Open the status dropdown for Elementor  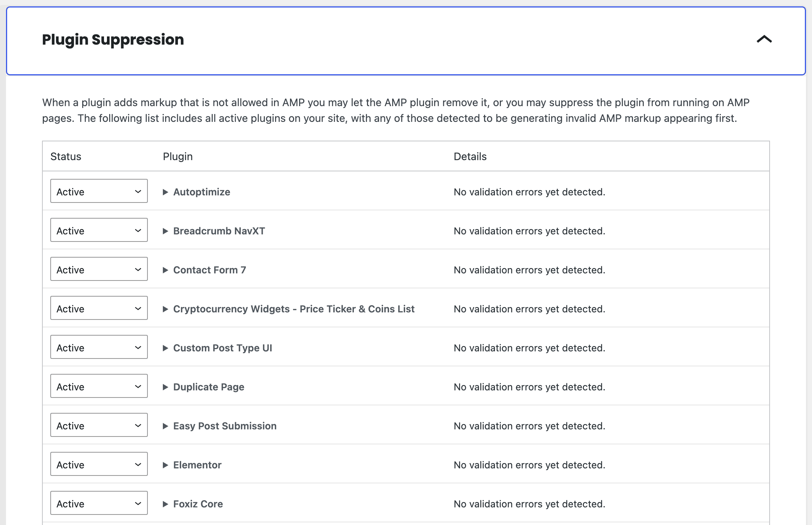click(99, 464)
